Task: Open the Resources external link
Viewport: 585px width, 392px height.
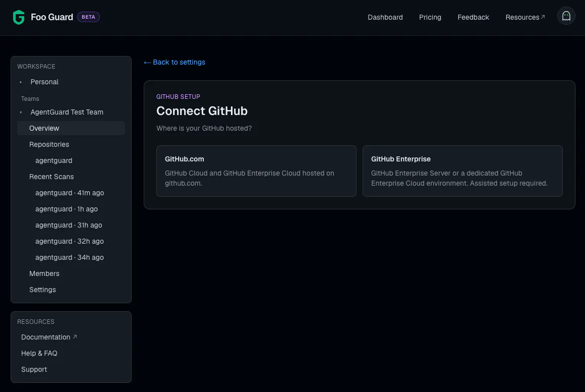Action: [x=525, y=17]
